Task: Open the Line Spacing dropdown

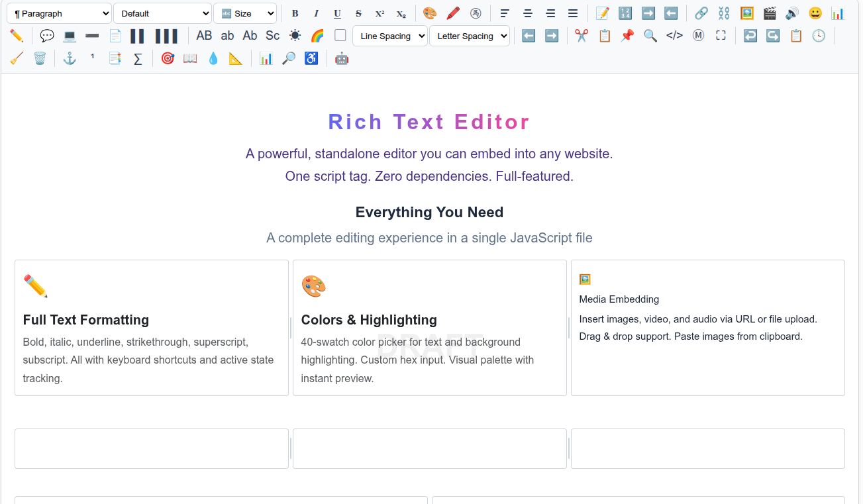Action: [389, 36]
